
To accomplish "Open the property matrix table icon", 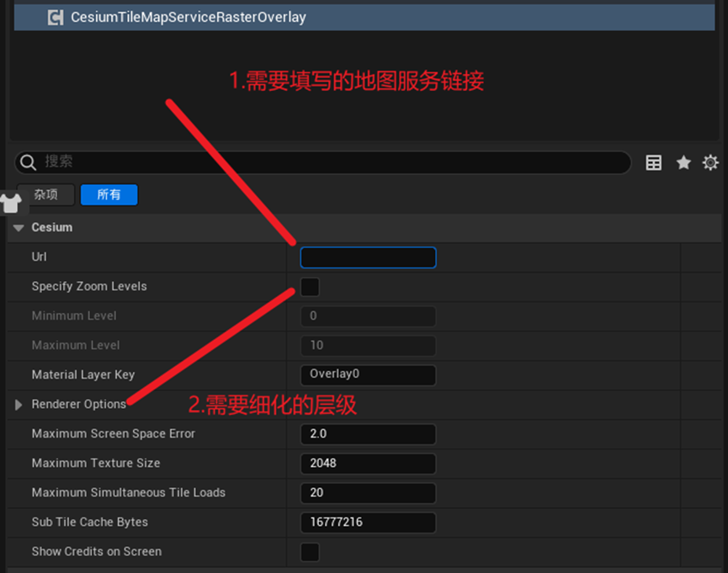I will (x=654, y=162).
